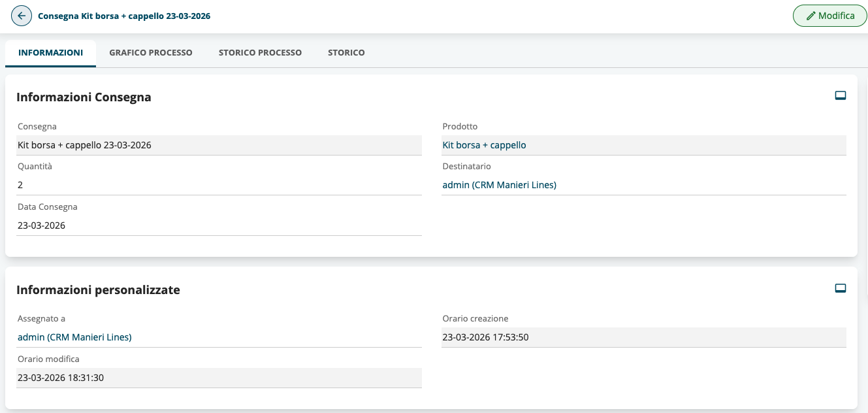Go back using the arrow icon
This screenshot has height=413, width=868.
pyautogui.click(x=22, y=16)
